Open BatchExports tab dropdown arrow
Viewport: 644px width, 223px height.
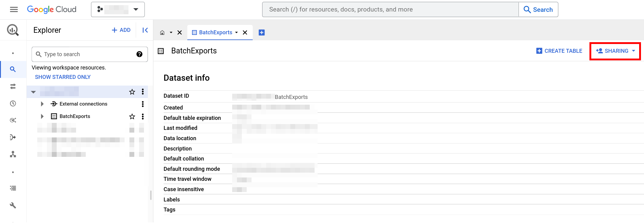click(236, 32)
